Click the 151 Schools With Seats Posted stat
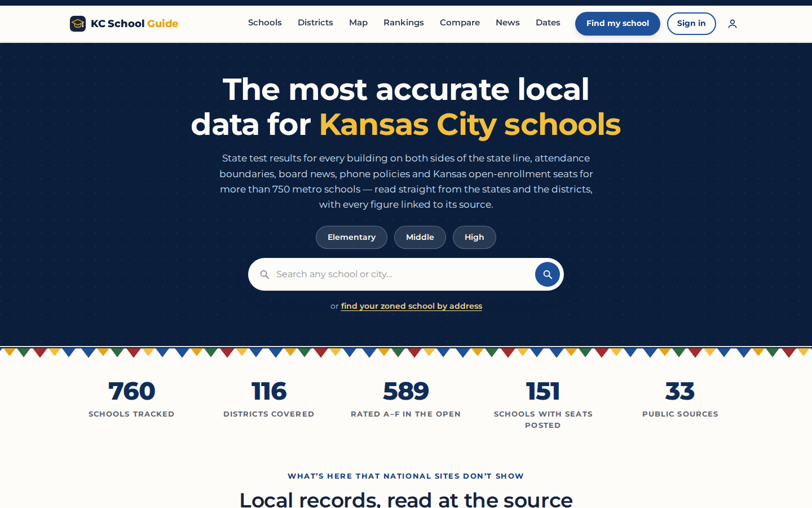Screen dimensions: 812x508 pos(543,405)
